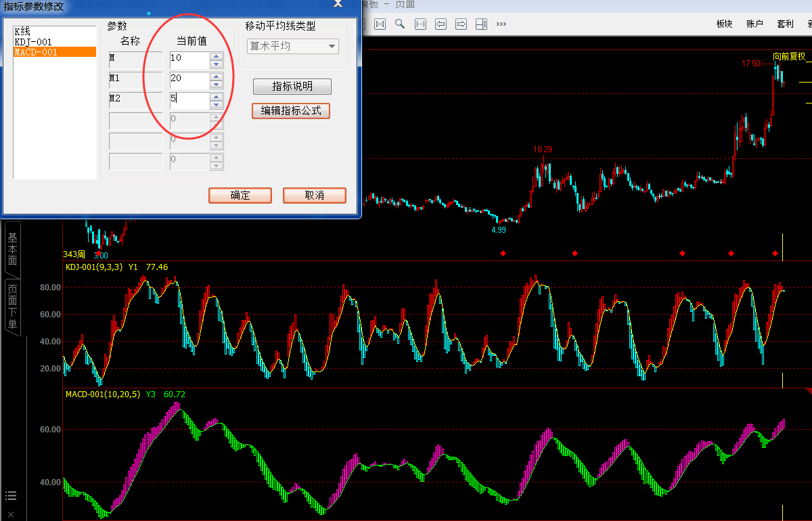Click the M1 parameter value field
812x521 pixels.
(189, 80)
